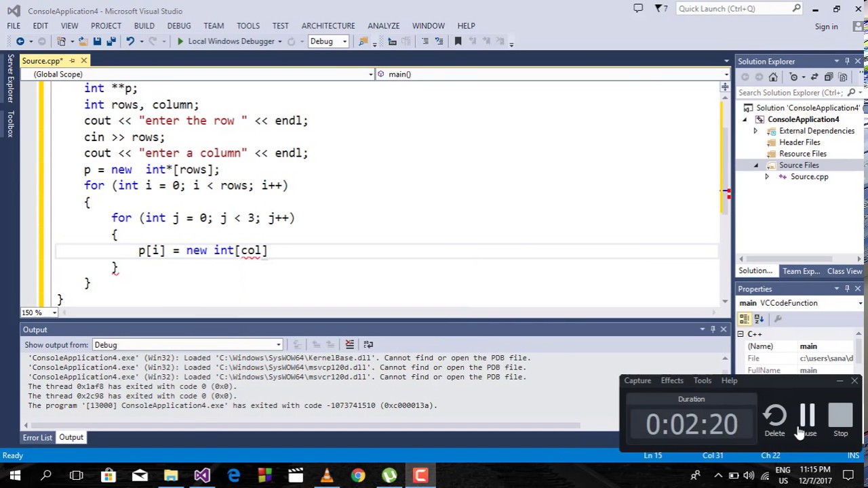The image size is (868, 488).
Task: Toggle auto-hide pin on Solution Explorer
Action: click(847, 61)
